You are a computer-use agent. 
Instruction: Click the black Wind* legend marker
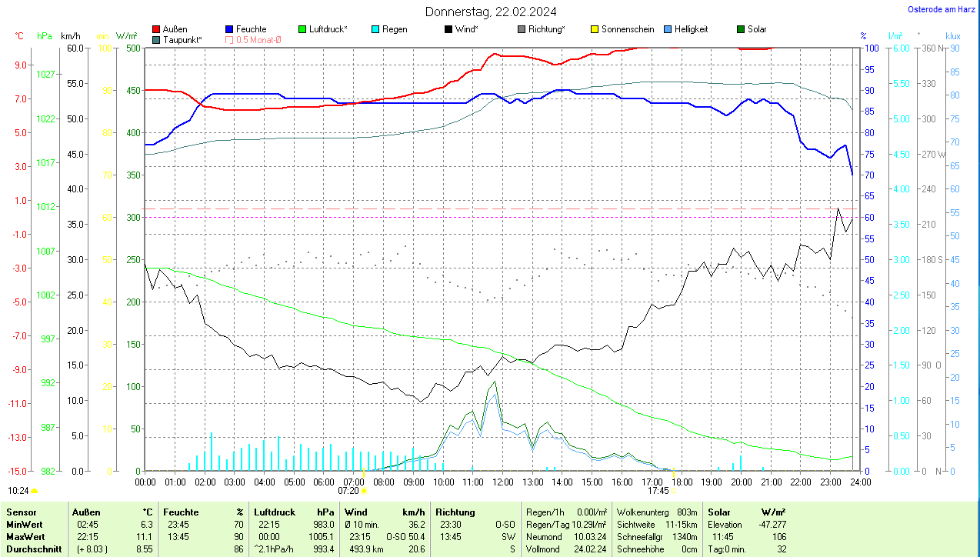point(448,29)
